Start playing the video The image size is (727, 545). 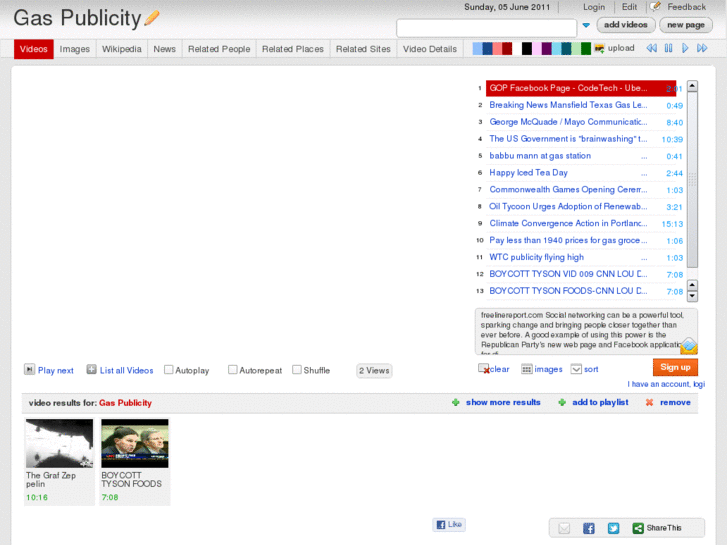click(x=685, y=48)
